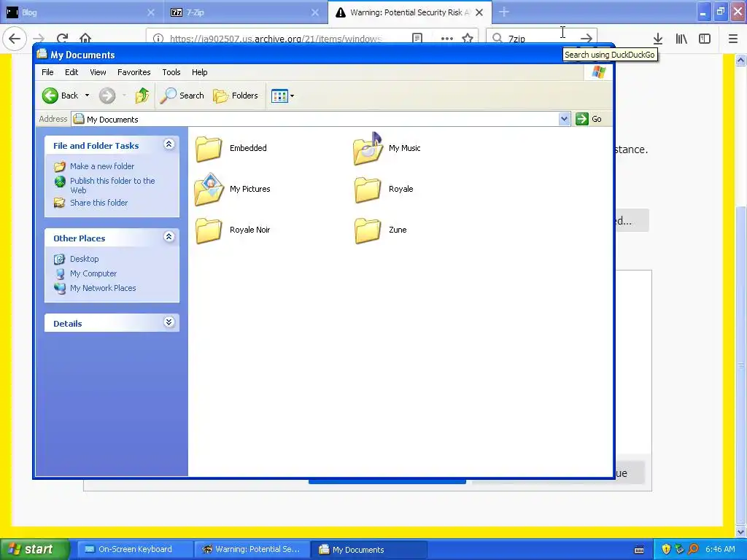Image resolution: width=747 pixels, height=560 pixels.
Task: Select the Zune folder icon
Action: pyautogui.click(x=368, y=230)
